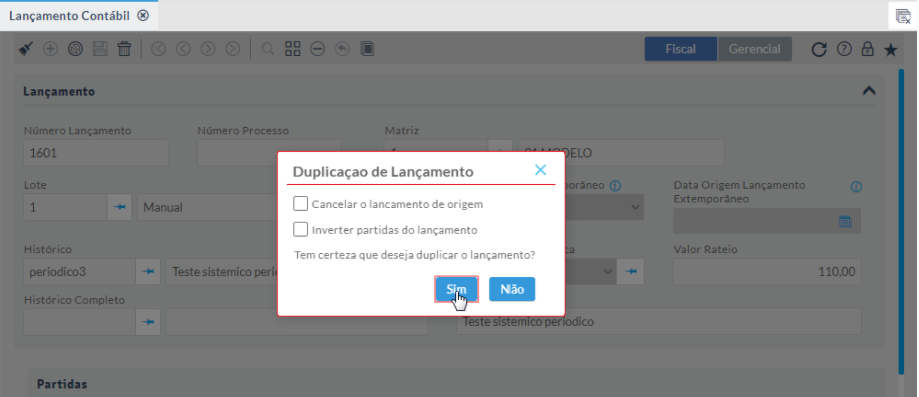The image size is (919, 397).
Task: Click the Data Origem Lançamento date field
Action: click(767, 221)
